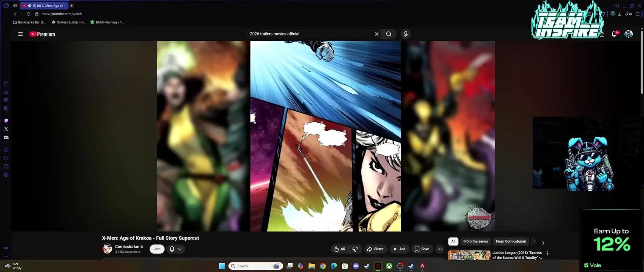Select From the series chip
The width and height of the screenshot is (644, 272).
coord(476,241)
